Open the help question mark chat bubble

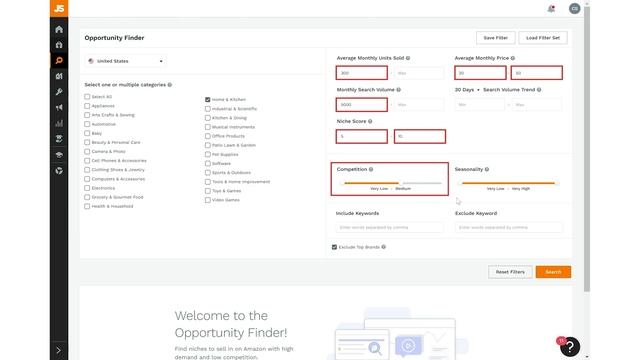570,347
